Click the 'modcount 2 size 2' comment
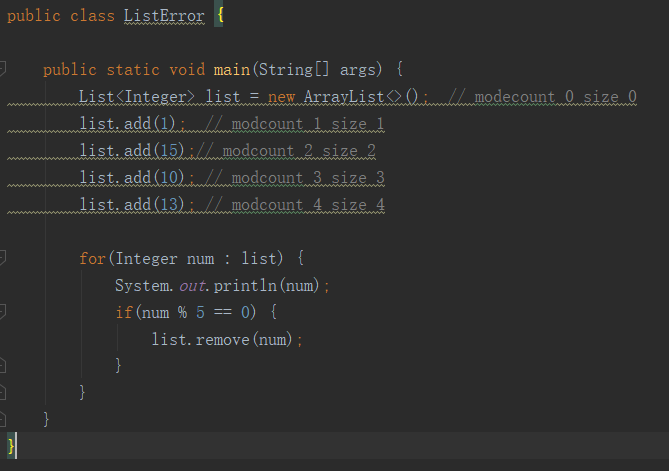 pos(286,151)
